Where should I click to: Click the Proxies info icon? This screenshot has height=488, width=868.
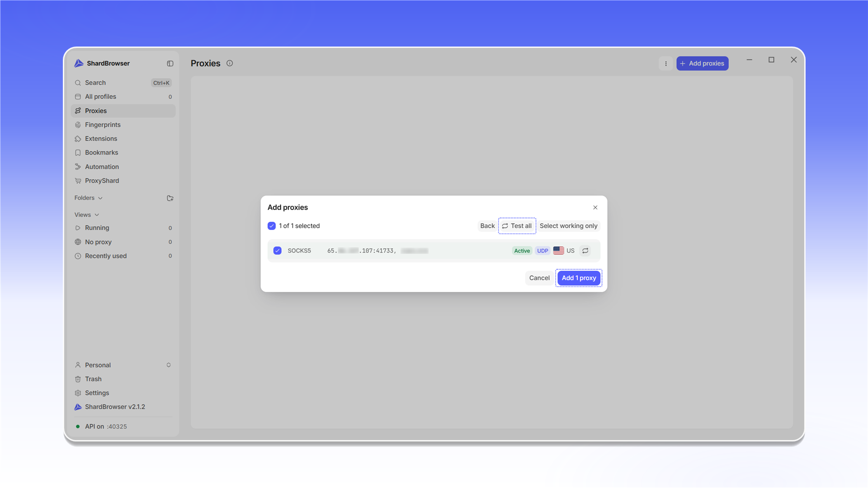click(230, 63)
